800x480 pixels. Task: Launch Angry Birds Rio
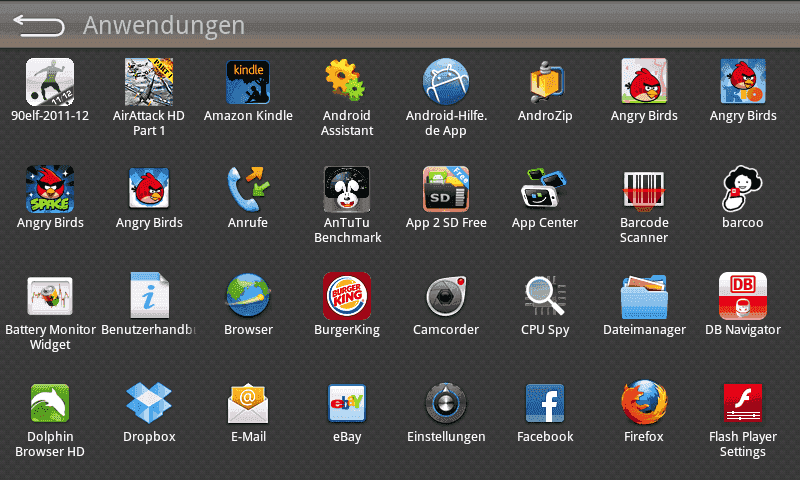point(743,81)
